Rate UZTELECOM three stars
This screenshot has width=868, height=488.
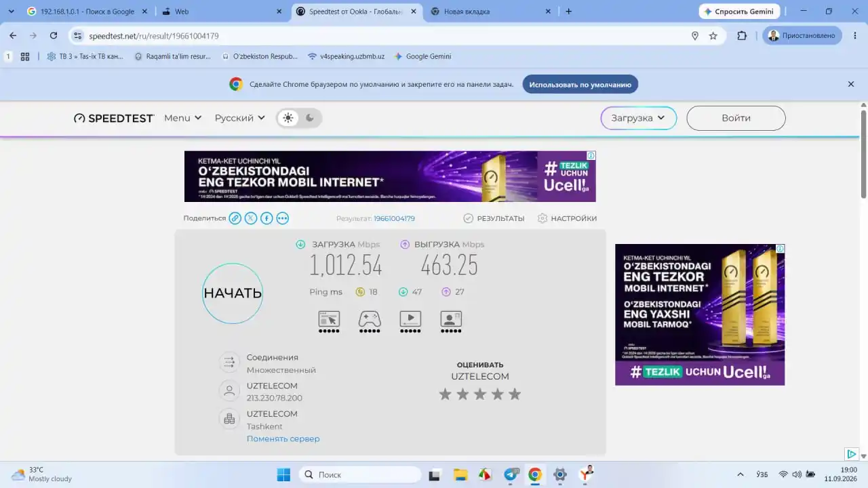[480, 394]
